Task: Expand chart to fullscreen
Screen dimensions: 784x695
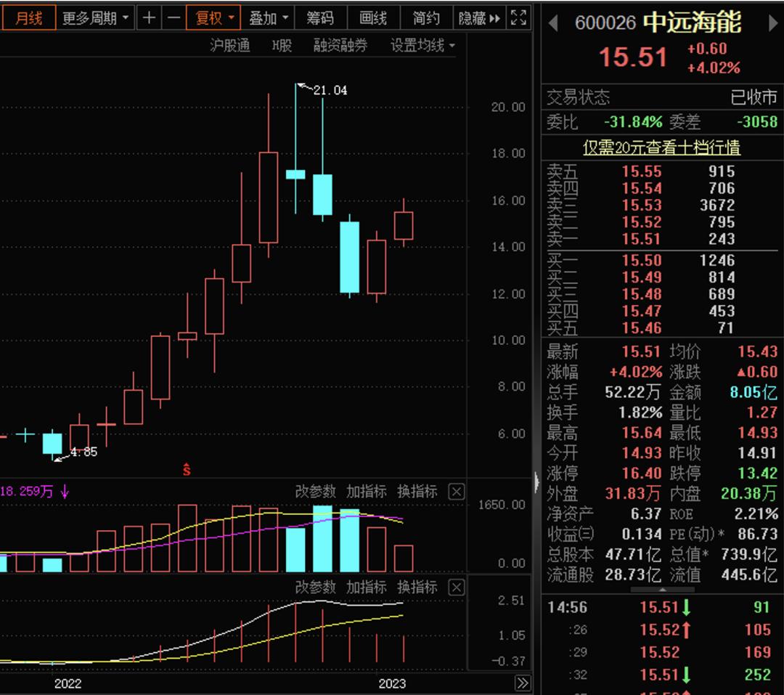Action: (518, 17)
